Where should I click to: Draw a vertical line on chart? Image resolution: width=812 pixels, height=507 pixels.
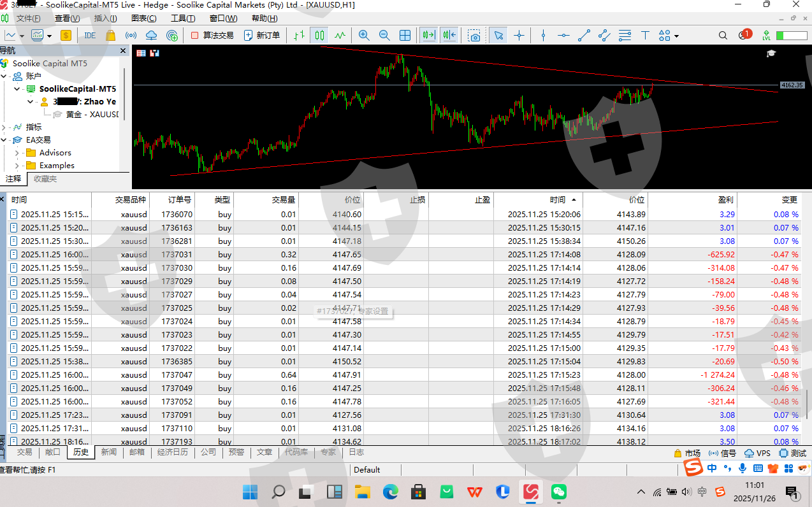pos(543,36)
